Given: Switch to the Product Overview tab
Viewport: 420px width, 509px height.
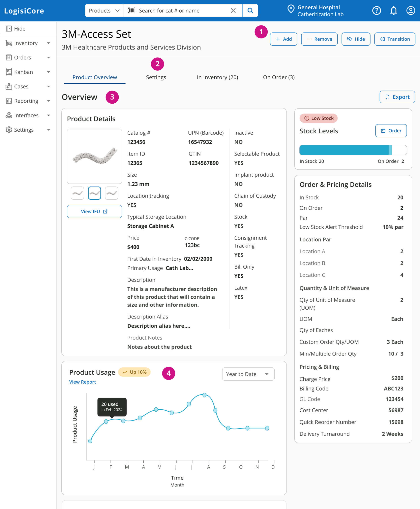Looking at the screenshot, I should (95, 77).
